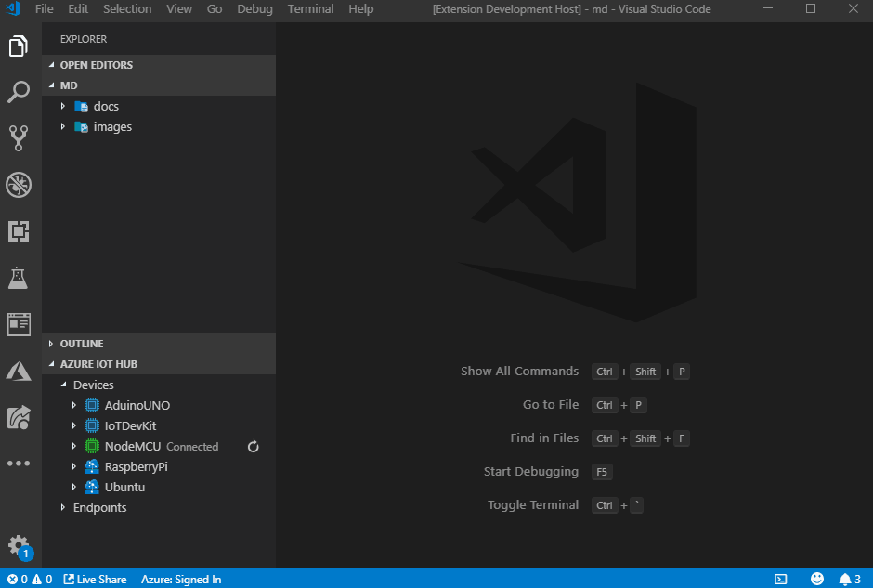
Task: Select the images folder label
Action: coord(112,127)
